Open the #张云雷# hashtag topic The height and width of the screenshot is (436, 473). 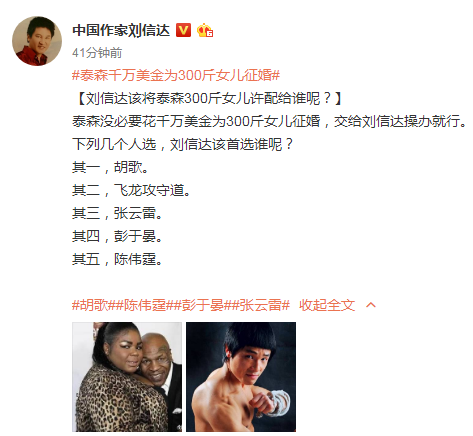[260, 305]
